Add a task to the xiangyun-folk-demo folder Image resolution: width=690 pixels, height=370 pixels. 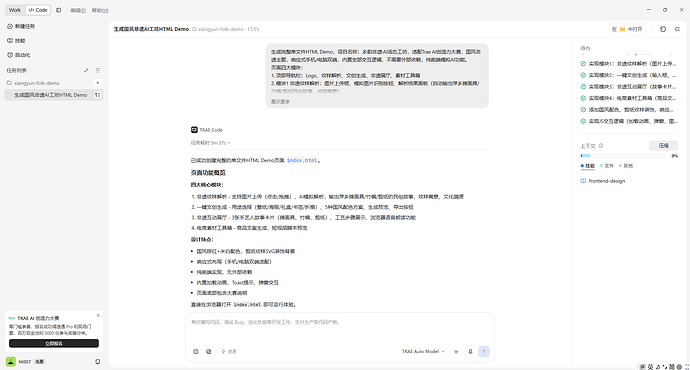pyautogui.click(x=98, y=83)
